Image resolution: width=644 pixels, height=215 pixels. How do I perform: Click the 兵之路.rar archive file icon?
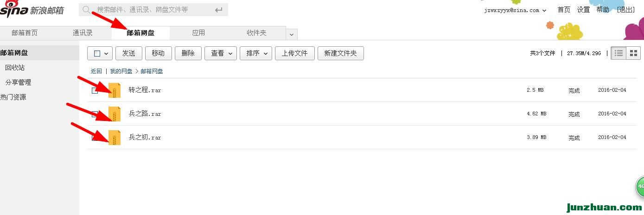click(115, 114)
